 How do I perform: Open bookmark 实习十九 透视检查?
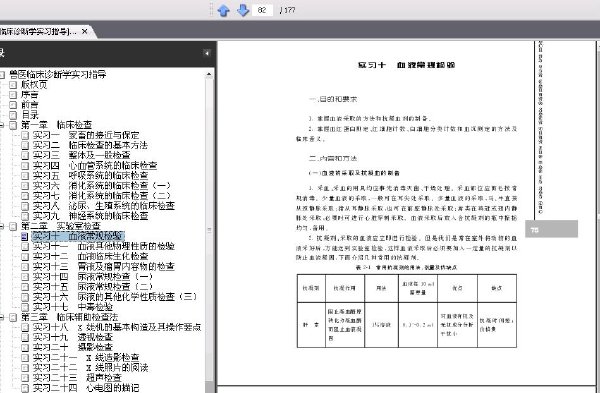click(72, 337)
